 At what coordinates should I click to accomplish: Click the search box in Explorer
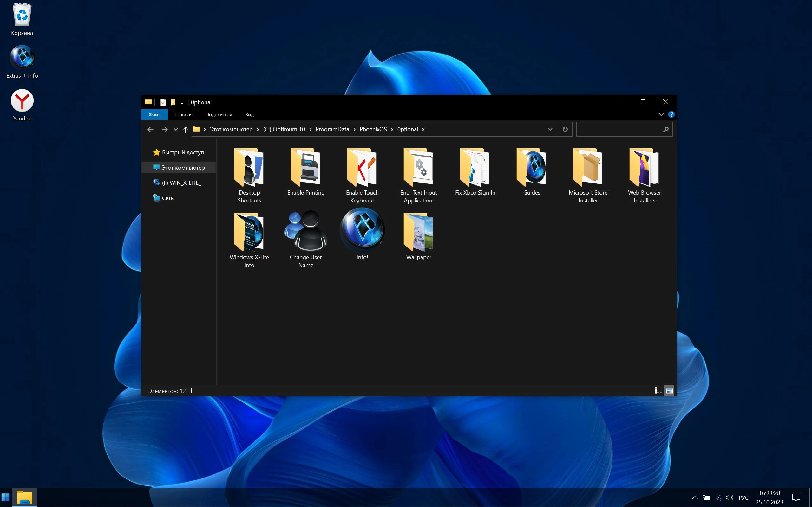click(x=620, y=129)
